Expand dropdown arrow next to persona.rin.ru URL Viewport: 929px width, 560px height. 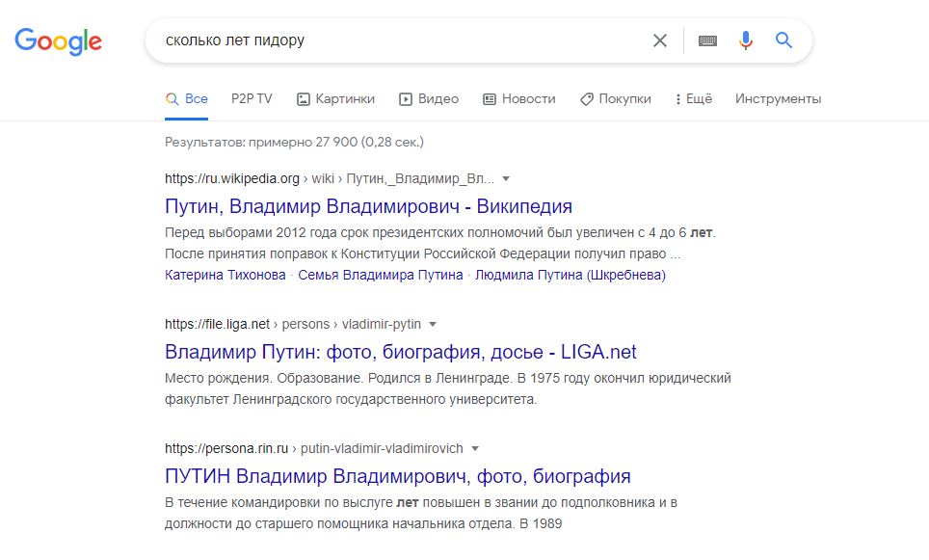point(474,448)
